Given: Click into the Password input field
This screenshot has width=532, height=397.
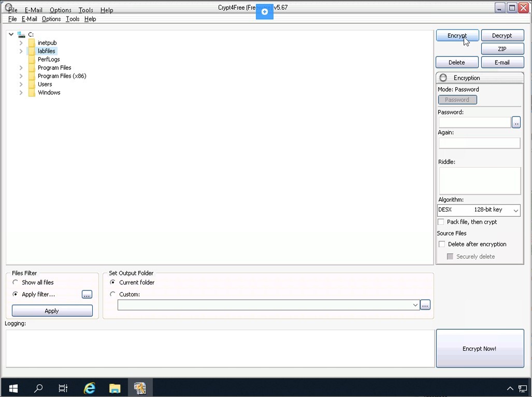Looking at the screenshot, I should tap(474, 122).
